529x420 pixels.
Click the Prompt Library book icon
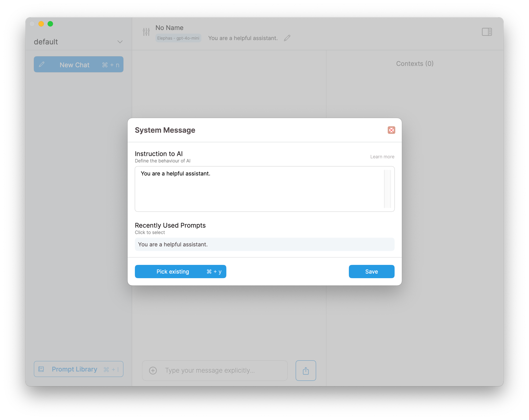41,369
